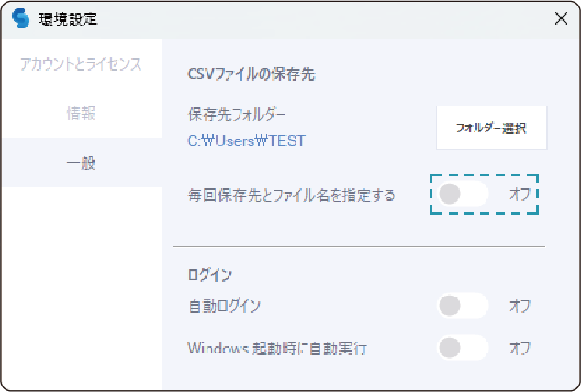This screenshot has height=392, width=581.
Task: Toggle the Windows 起動時に自動実行 switch
Action: [463, 348]
